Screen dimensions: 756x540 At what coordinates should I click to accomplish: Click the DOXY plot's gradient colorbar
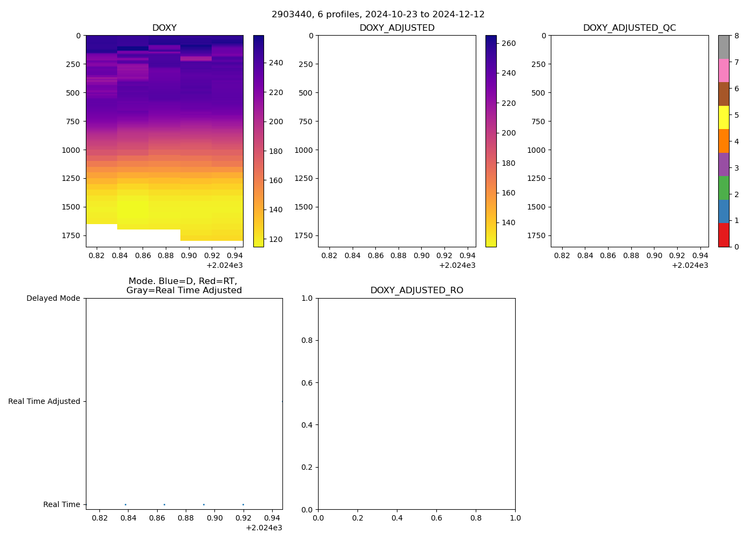(x=258, y=141)
